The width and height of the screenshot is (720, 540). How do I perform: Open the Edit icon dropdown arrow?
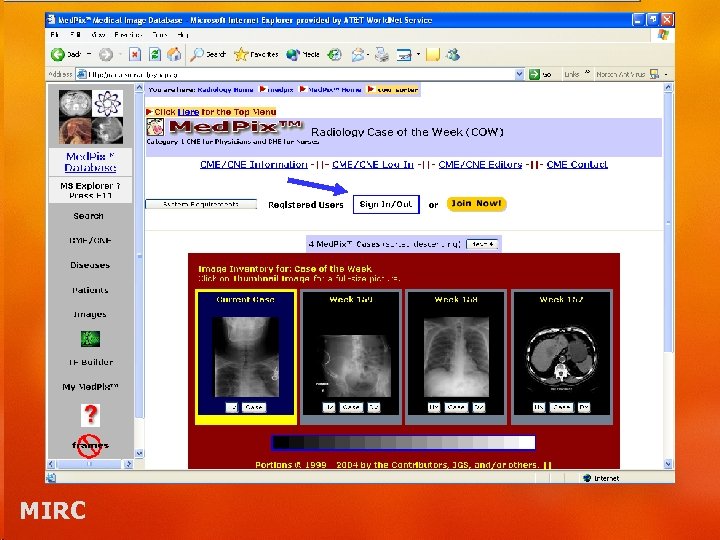tap(418, 55)
